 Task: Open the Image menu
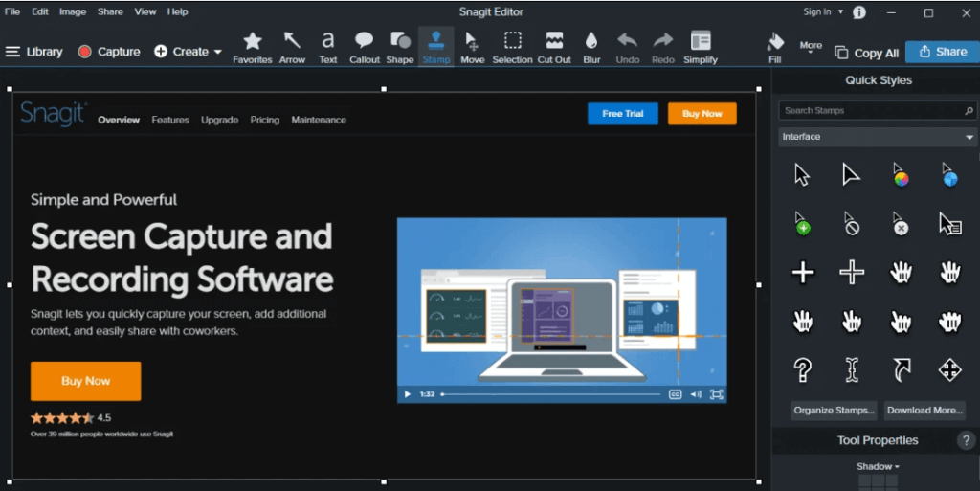(x=73, y=11)
